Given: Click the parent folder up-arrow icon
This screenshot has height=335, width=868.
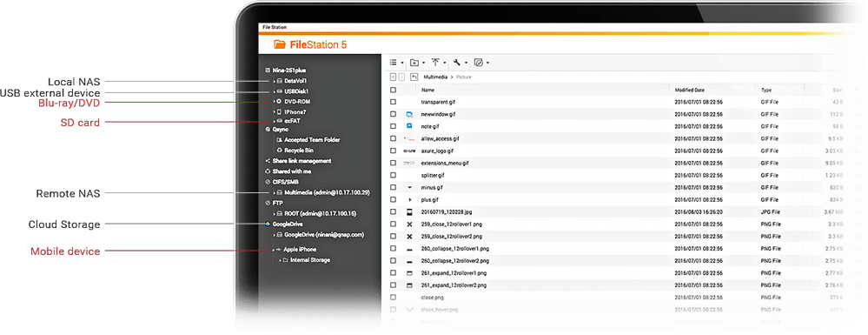Looking at the screenshot, I should pyautogui.click(x=414, y=77).
